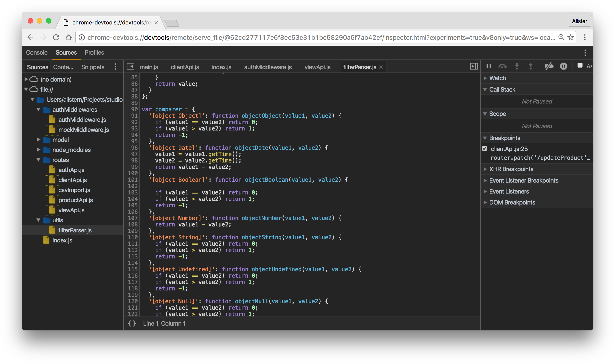
Task: Open the navigator pane more-options menu
Action: [115, 67]
